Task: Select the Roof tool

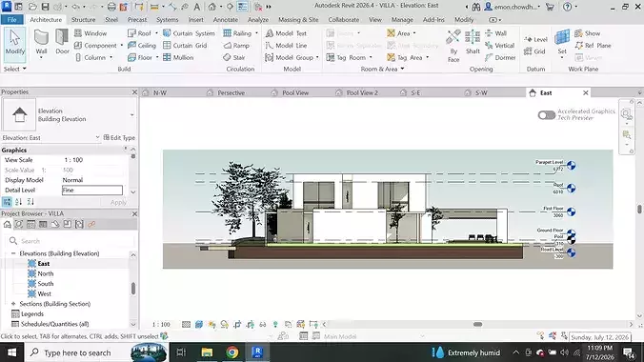Action: click(x=139, y=33)
